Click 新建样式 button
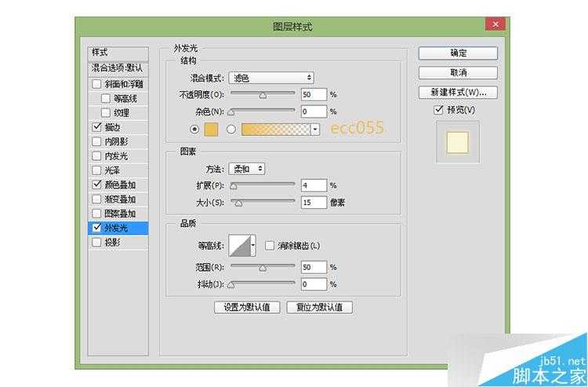This screenshot has width=588, height=387. (x=458, y=92)
